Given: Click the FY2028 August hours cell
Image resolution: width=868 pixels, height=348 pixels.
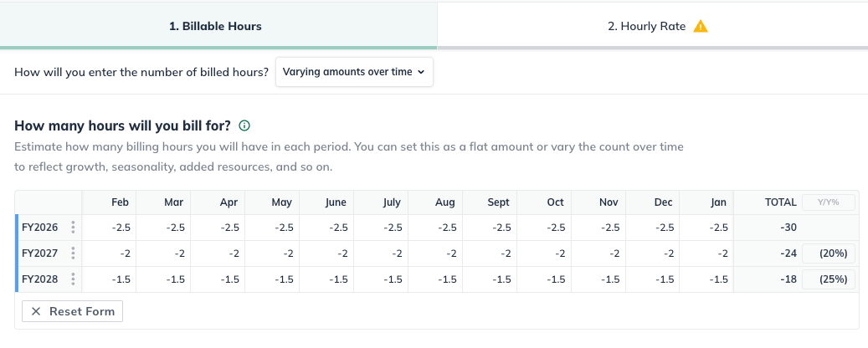Looking at the screenshot, I should [436, 279].
